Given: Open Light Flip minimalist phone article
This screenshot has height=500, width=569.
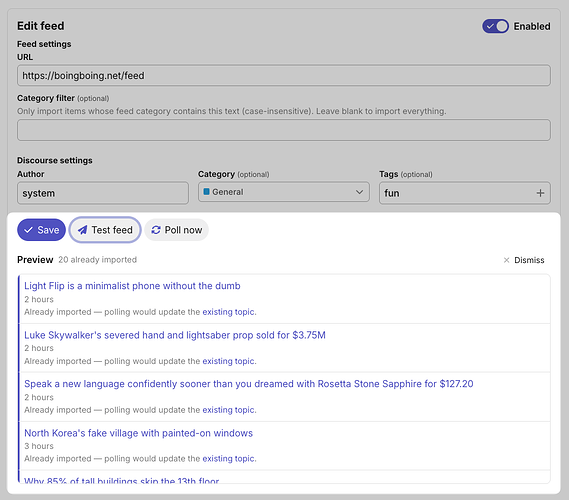Looking at the screenshot, I should click(x=132, y=286).
